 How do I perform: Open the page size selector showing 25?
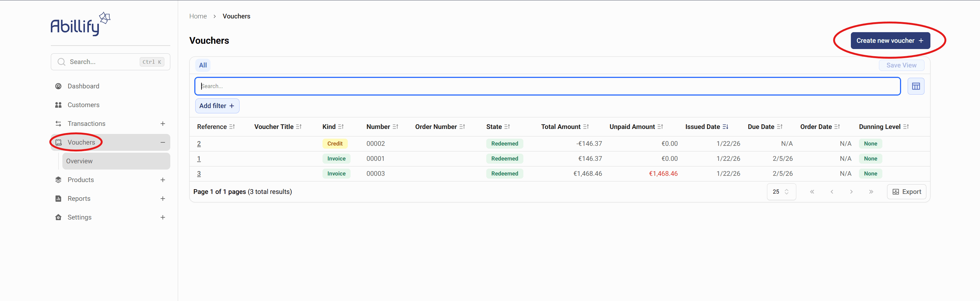point(781,192)
